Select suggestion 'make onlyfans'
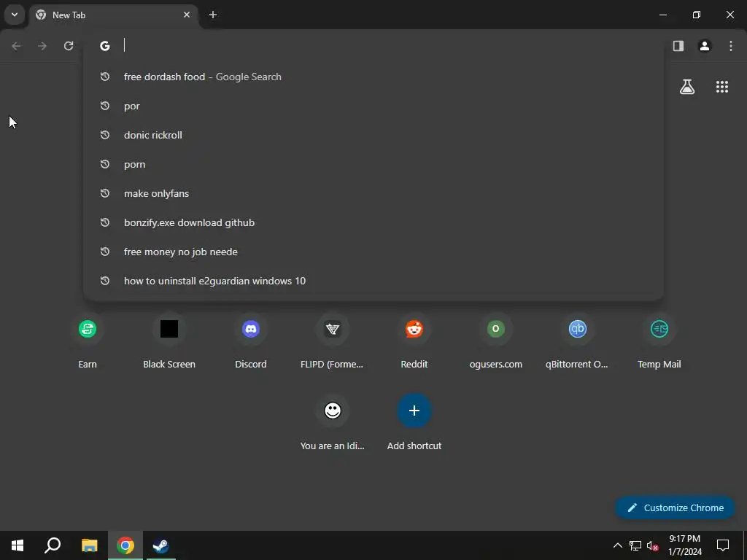 coord(373,193)
